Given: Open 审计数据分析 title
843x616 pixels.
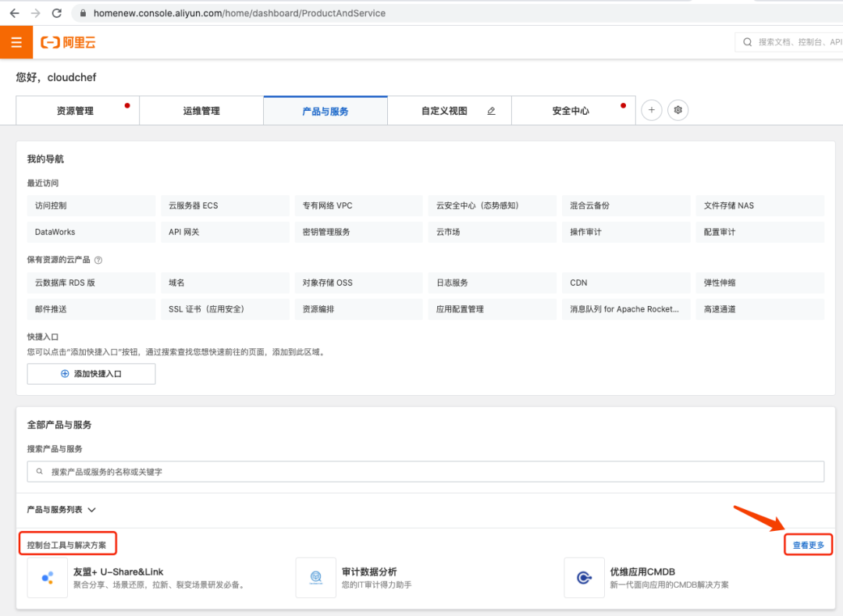Looking at the screenshot, I should [369, 572].
